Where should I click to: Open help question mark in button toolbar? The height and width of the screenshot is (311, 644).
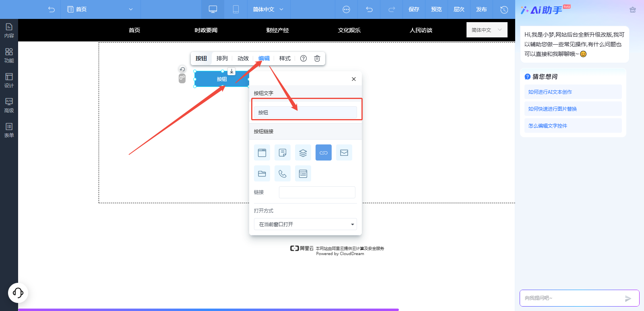tap(303, 58)
